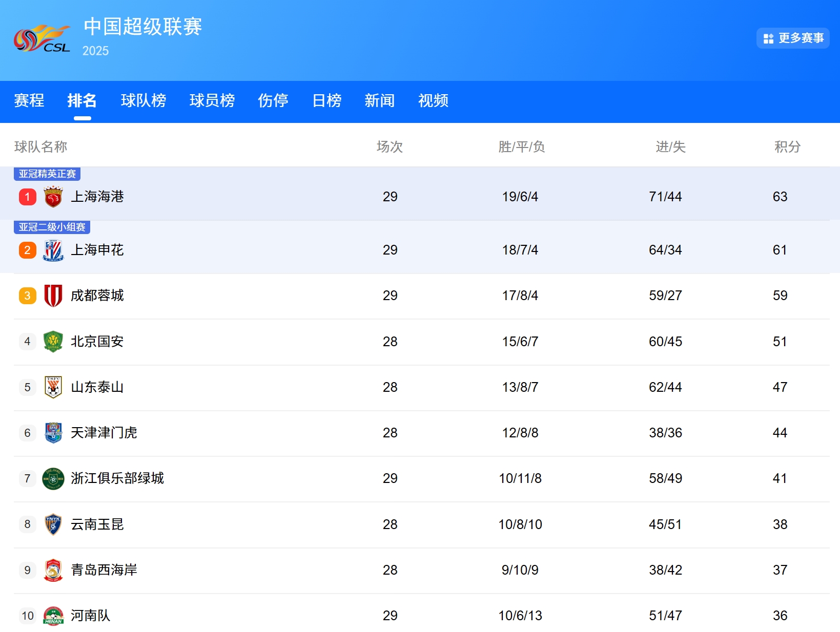Click the 云南玉昆 team crest
This screenshot has height=632, width=840.
point(53,524)
